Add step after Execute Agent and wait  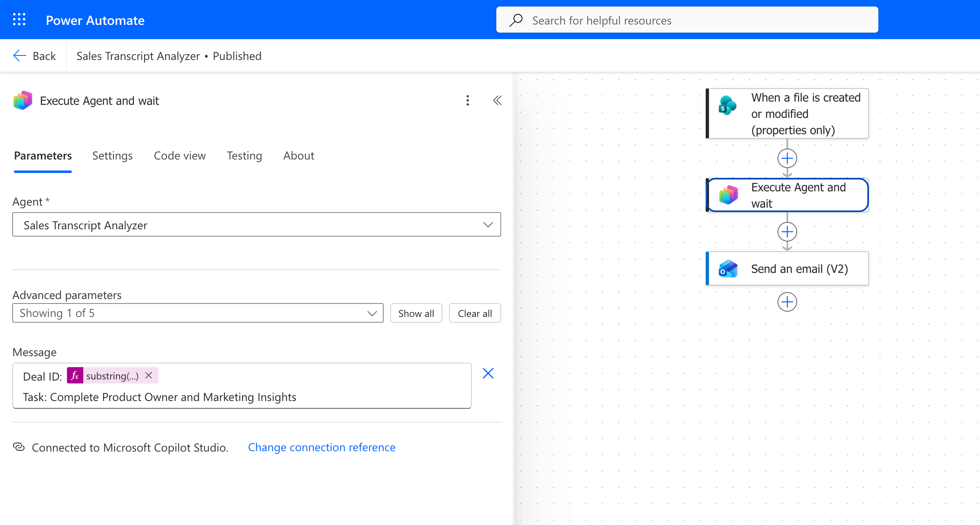787,232
